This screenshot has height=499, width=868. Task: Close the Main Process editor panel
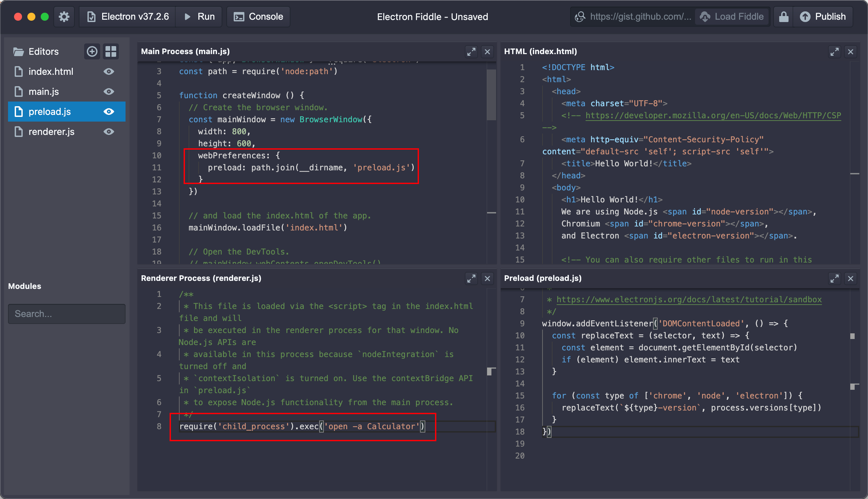[x=487, y=52]
